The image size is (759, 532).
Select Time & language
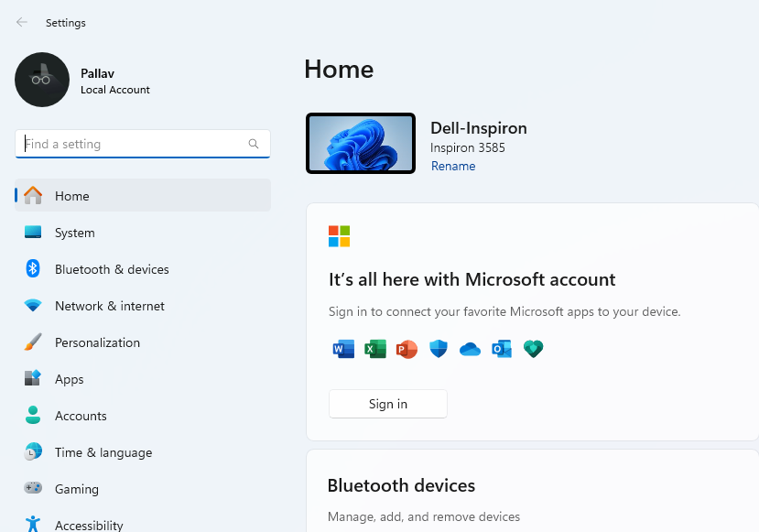tap(143, 451)
